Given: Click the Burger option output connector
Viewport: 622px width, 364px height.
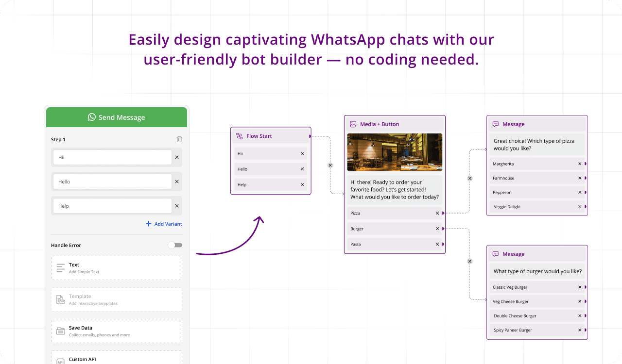Looking at the screenshot, I should 443,229.
